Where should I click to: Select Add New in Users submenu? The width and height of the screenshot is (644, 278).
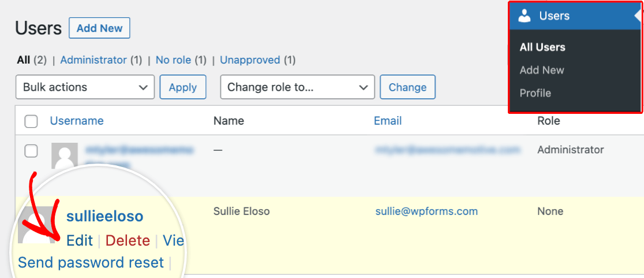pos(542,71)
